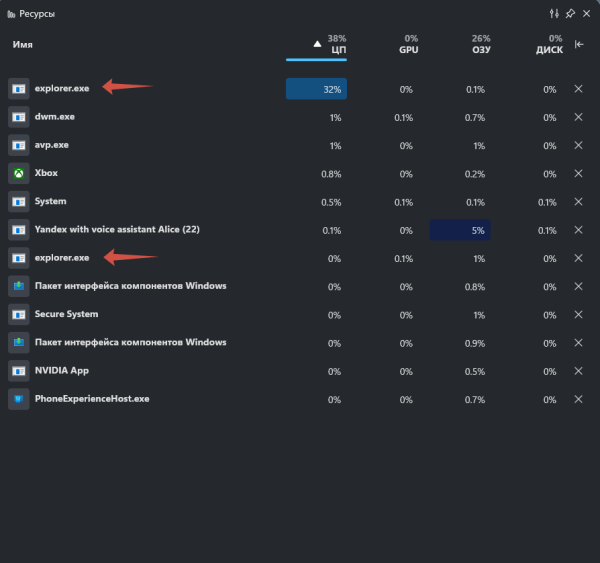Click the NVIDIA App process icon
Screen dimensions: 600x563
(18, 371)
